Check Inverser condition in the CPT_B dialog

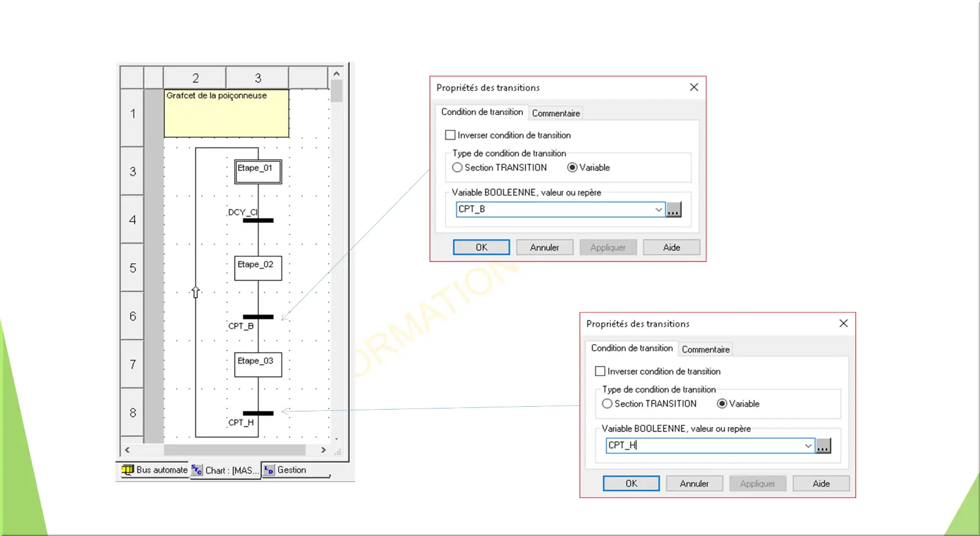[450, 135]
